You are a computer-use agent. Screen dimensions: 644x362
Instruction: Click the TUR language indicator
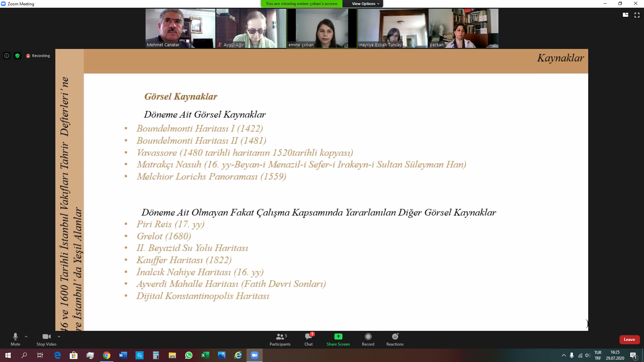pos(598,355)
